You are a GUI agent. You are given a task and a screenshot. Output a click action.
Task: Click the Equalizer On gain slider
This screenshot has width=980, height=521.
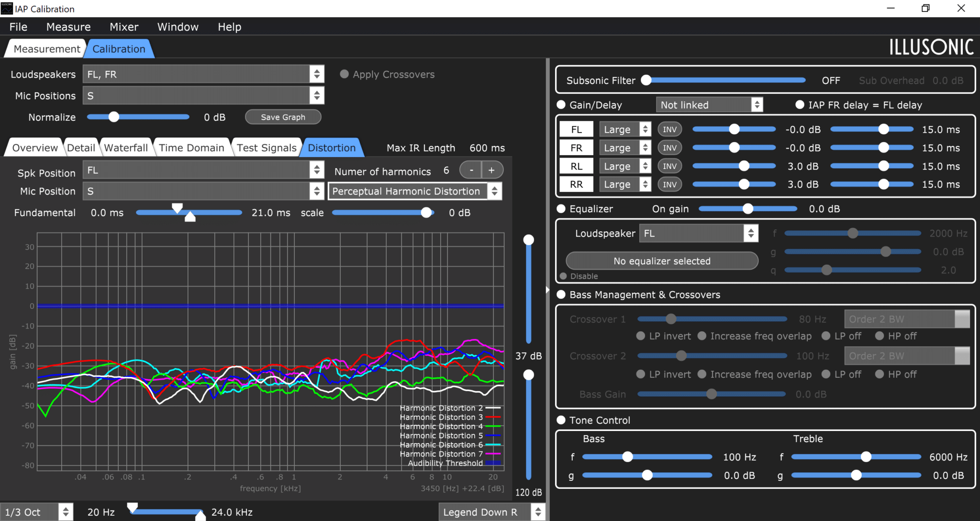(748, 209)
